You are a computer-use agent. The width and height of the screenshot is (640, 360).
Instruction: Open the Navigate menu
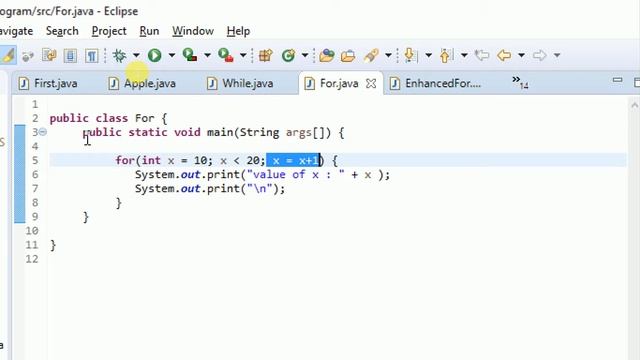pyautogui.click(x=16, y=31)
